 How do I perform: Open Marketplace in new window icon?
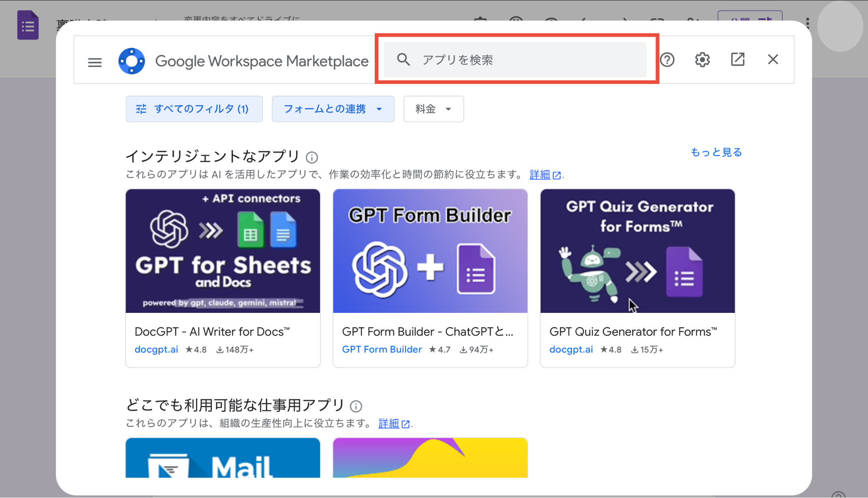tap(738, 59)
